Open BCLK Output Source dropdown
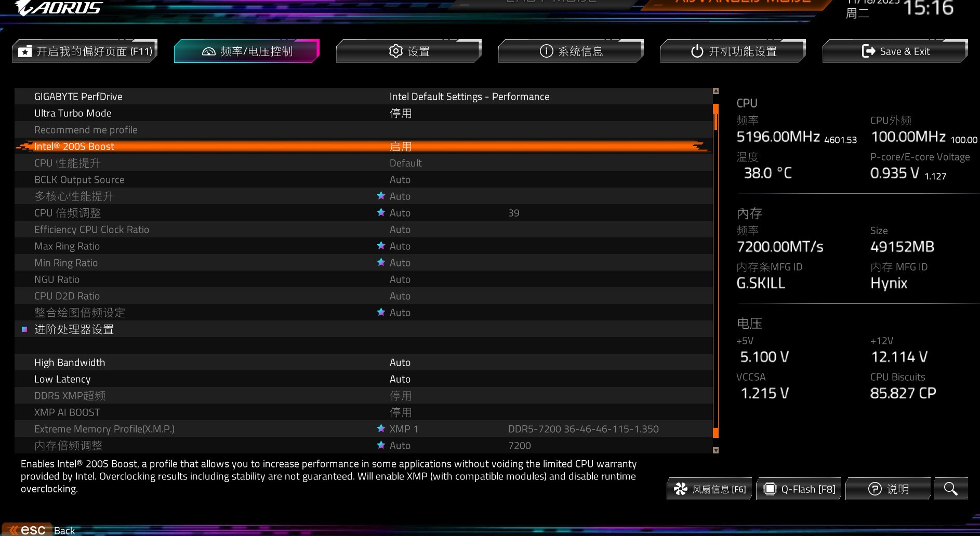The width and height of the screenshot is (980, 536). tap(400, 179)
